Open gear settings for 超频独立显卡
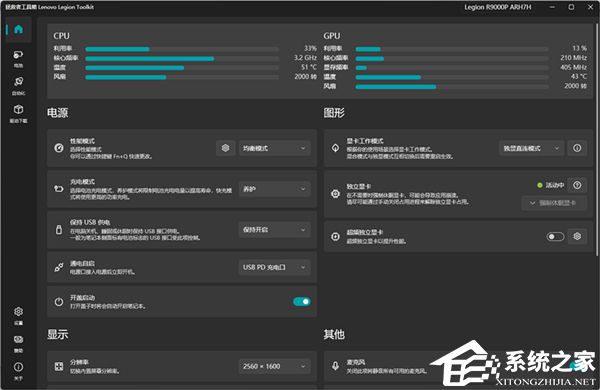The width and height of the screenshot is (600, 390). coord(577,237)
